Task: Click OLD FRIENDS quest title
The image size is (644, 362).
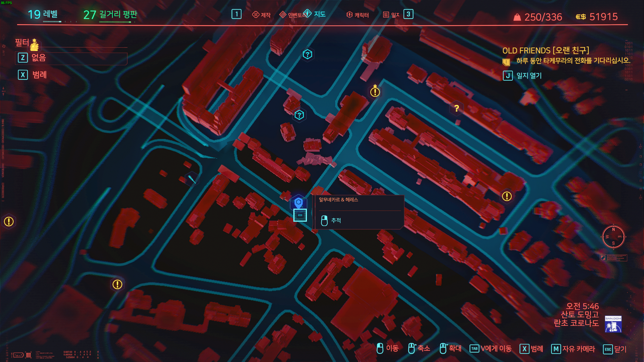Action: coord(546,50)
